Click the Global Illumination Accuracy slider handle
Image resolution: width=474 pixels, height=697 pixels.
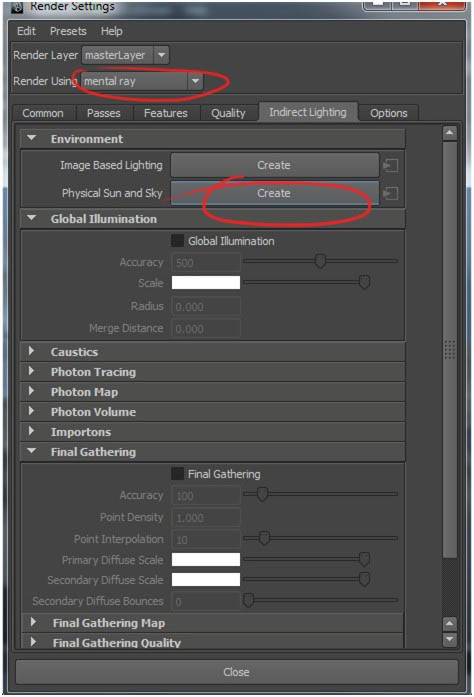pos(320,261)
